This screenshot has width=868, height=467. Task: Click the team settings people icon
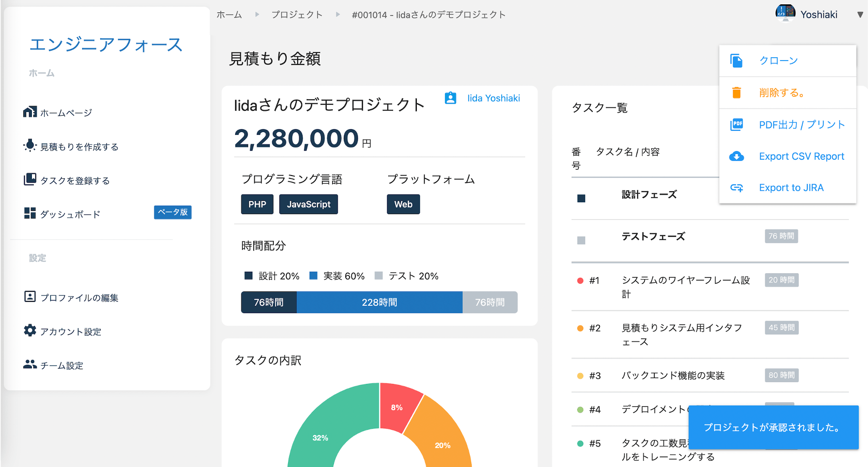tap(30, 364)
